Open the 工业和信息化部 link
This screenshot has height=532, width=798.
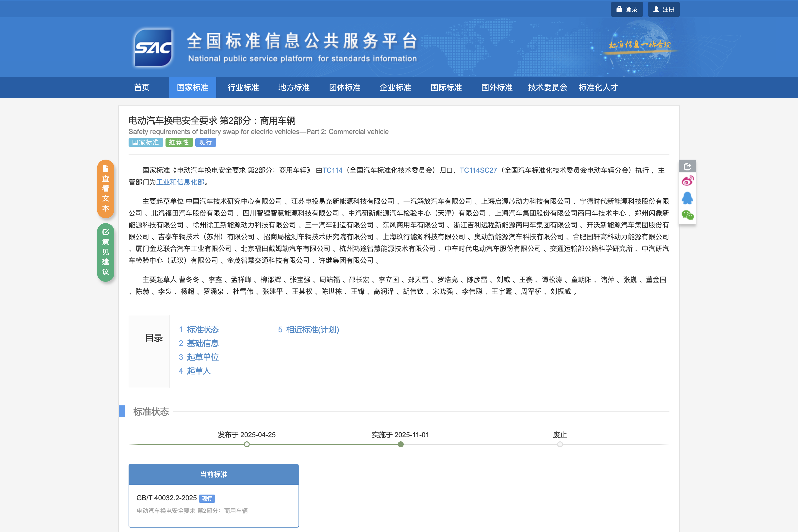coord(180,182)
